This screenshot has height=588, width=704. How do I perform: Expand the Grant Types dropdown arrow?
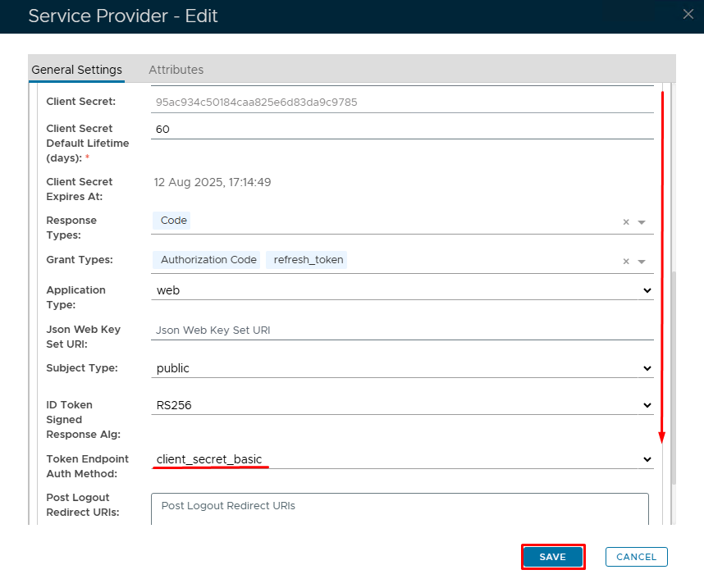(x=642, y=262)
